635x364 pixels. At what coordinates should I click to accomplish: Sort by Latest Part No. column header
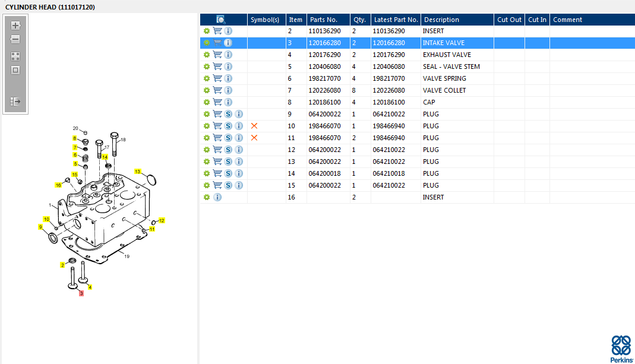click(x=396, y=20)
